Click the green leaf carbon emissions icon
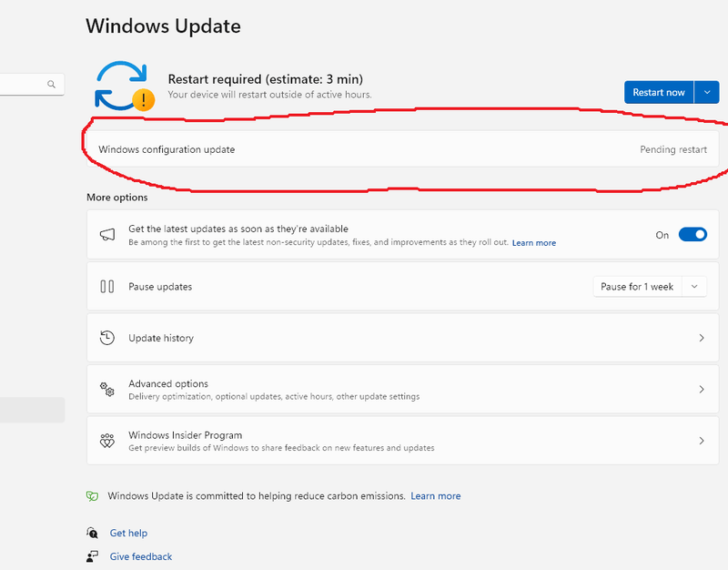Screen dimensions: 728x570 (x=93, y=496)
